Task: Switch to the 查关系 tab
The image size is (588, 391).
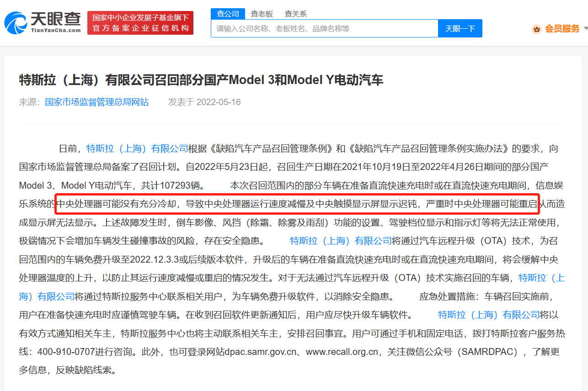Action: click(x=295, y=14)
